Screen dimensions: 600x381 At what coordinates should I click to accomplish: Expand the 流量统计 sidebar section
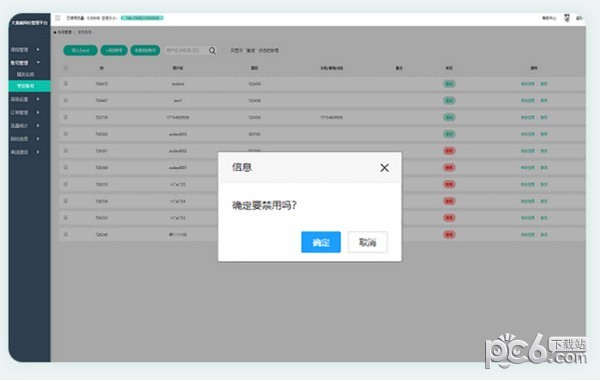[x=25, y=125]
